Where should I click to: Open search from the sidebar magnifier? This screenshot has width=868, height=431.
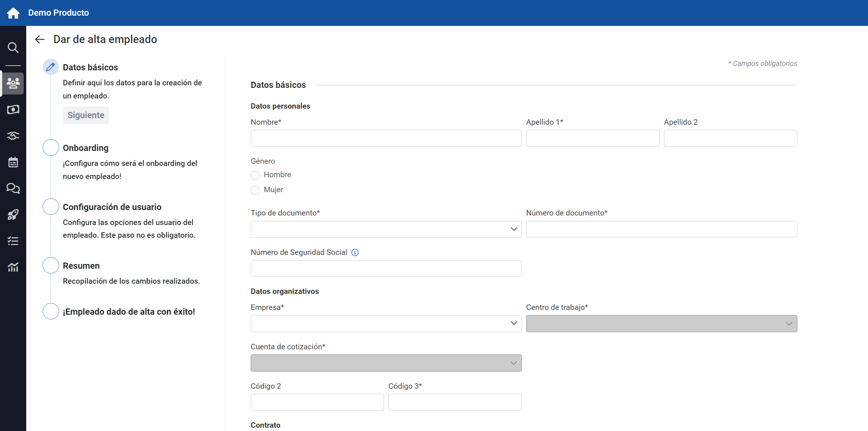(13, 47)
